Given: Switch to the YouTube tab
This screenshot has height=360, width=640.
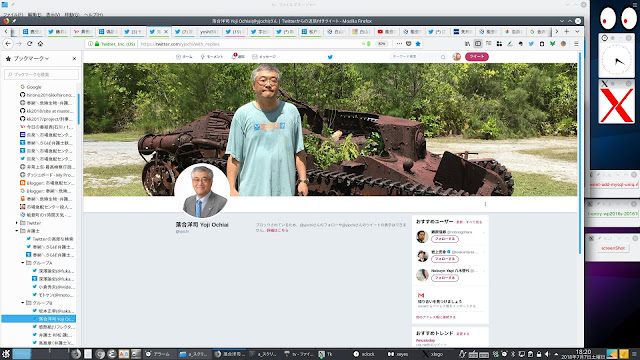Looking at the screenshot, I should [x=386, y=31].
